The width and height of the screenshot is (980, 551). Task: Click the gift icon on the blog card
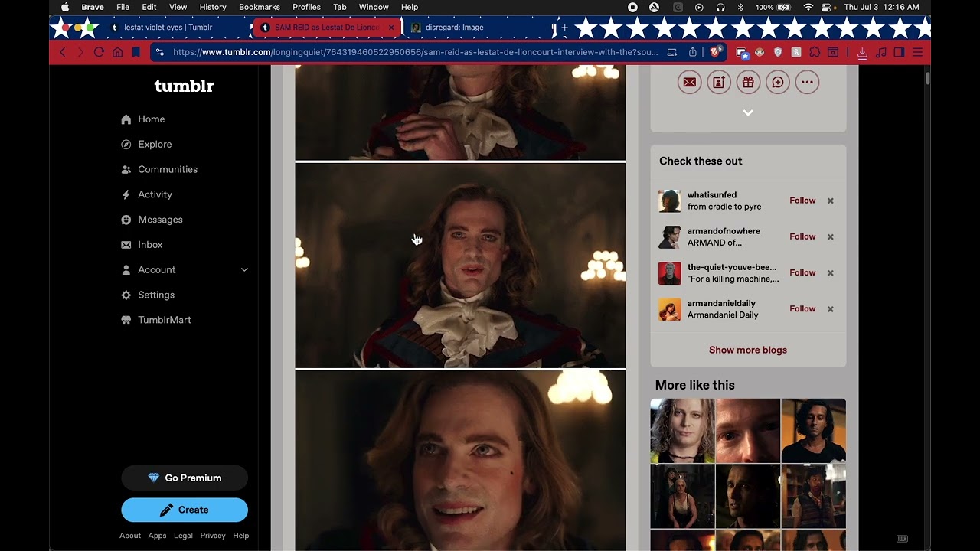748,83
